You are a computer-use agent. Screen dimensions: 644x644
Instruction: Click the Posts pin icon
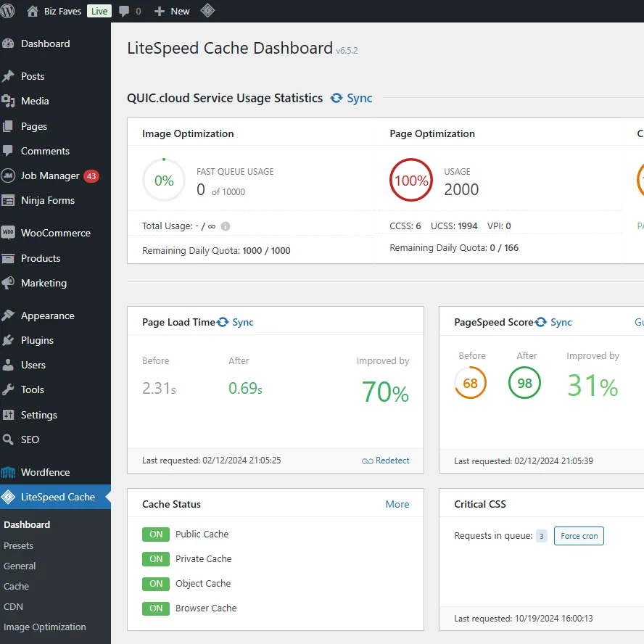8,76
